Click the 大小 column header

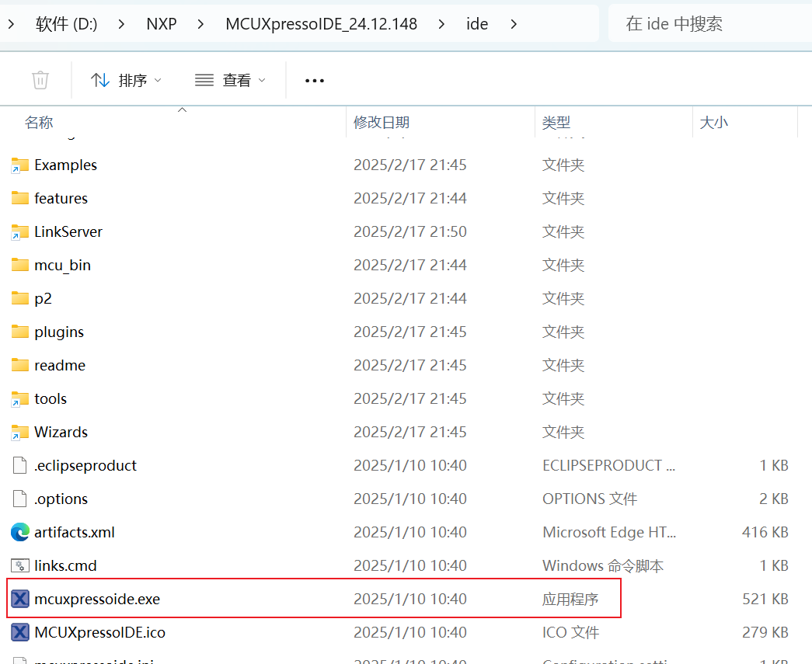coord(713,123)
